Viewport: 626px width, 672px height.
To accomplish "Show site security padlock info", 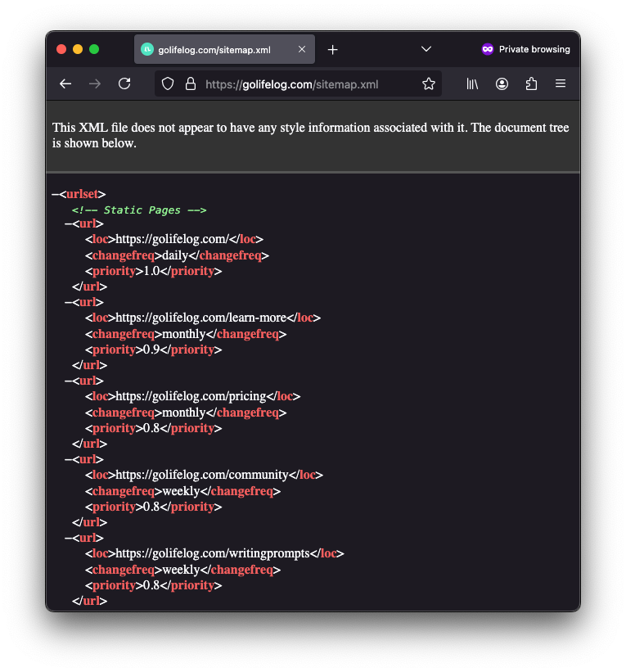I will click(x=191, y=83).
